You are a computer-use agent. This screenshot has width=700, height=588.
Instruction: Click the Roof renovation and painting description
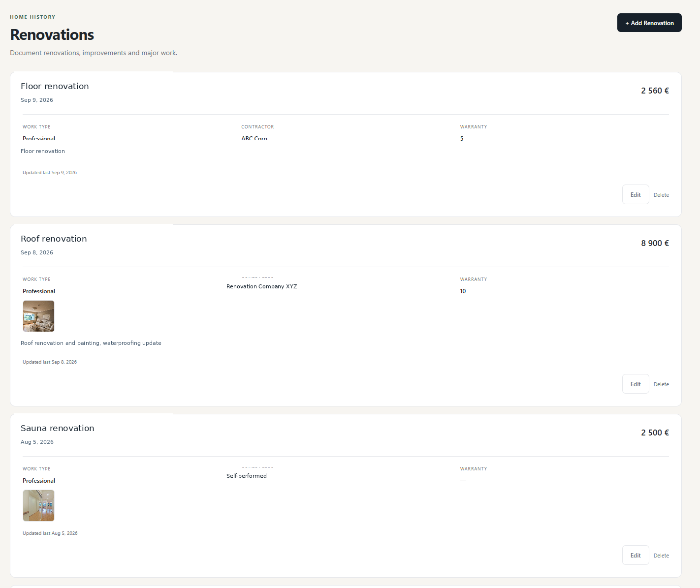pyautogui.click(x=91, y=343)
